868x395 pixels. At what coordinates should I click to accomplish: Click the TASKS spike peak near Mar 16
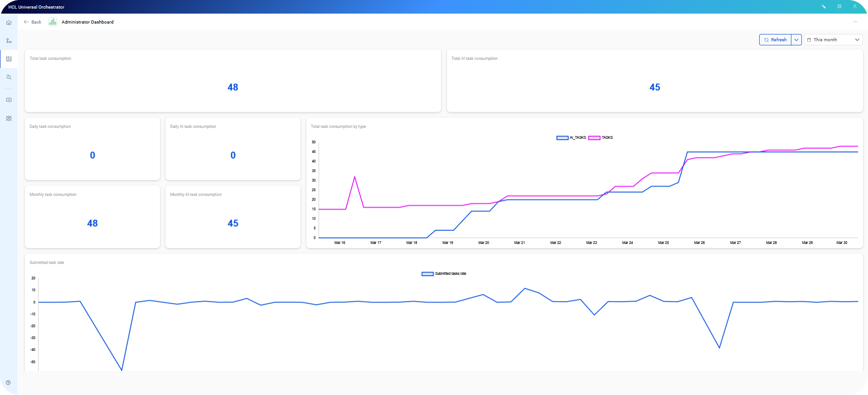(x=354, y=177)
